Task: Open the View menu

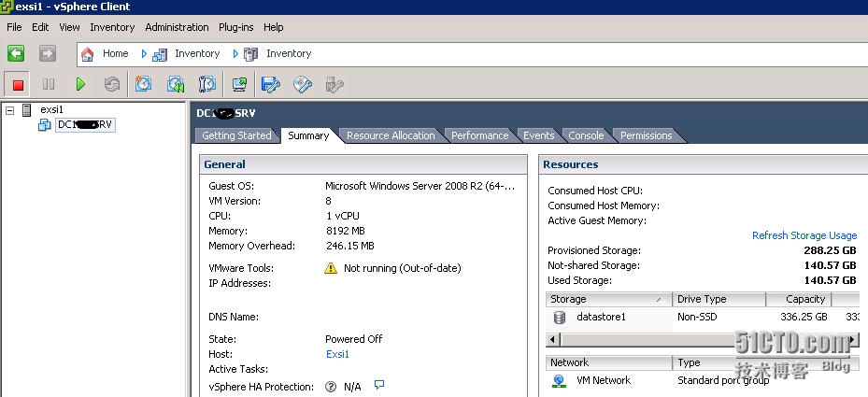Action: tap(69, 27)
